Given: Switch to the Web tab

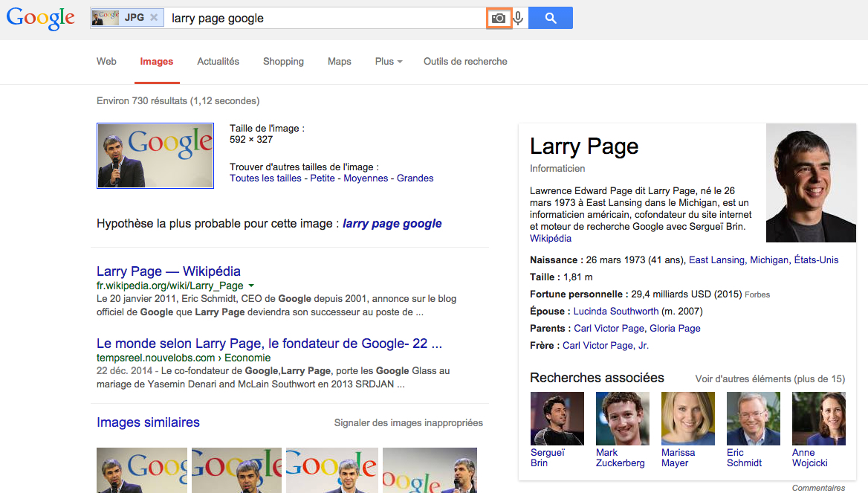Looking at the screenshot, I should (x=106, y=62).
